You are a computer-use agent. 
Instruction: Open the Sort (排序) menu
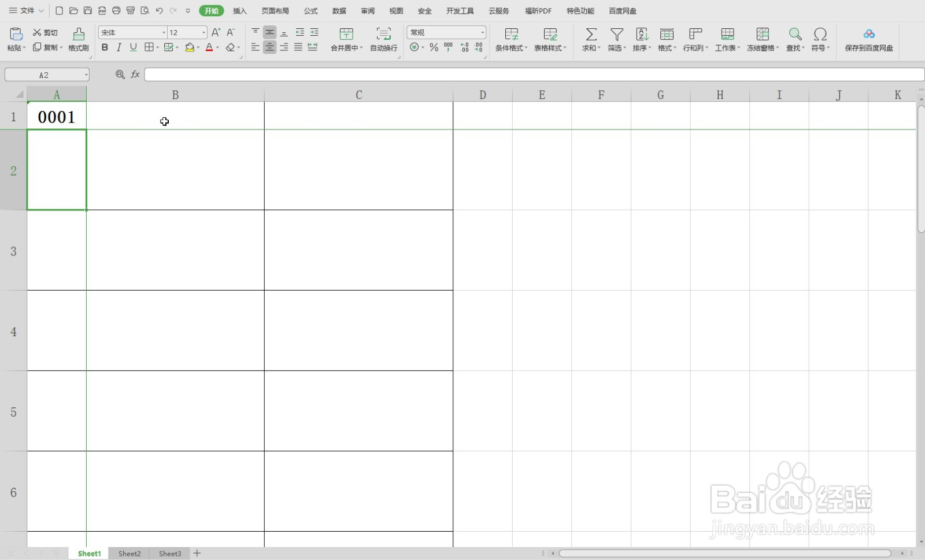pos(642,39)
